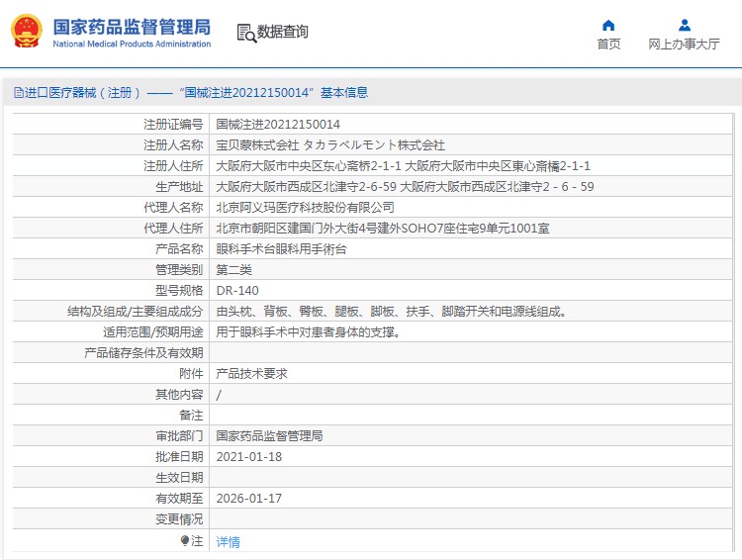Click the agent name 北京阿义玛医疗科技股份有限公司
The image size is (742, 560).
[306, 208]
